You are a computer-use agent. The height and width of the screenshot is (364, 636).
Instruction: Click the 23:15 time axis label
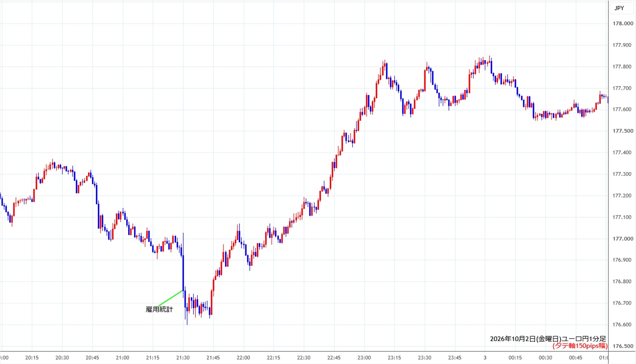coord(394,358)
